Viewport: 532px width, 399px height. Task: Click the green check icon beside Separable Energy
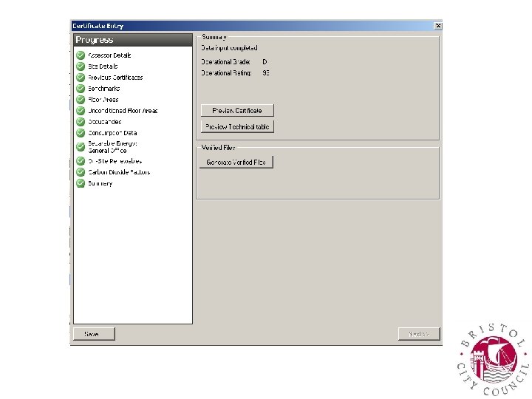pos(81,147)
